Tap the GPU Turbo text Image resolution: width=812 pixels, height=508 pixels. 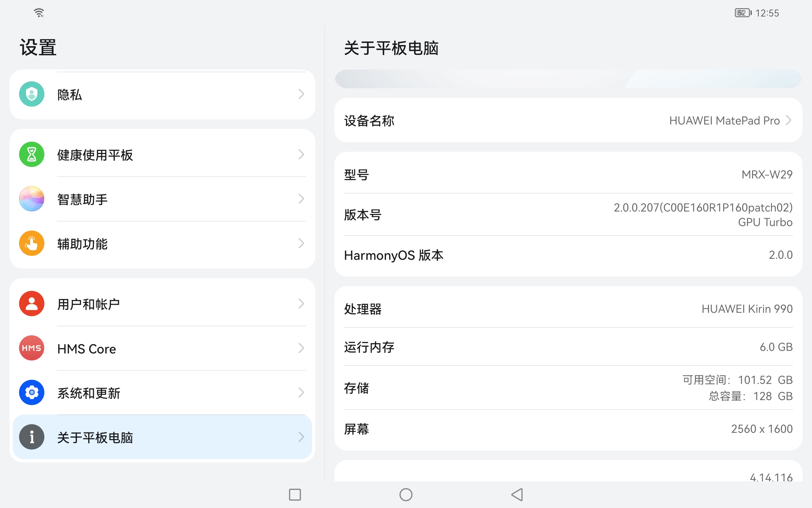[765, 223]
